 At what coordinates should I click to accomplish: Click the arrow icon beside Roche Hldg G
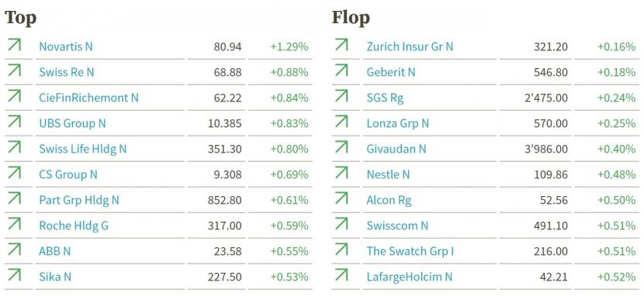[15, 223]
